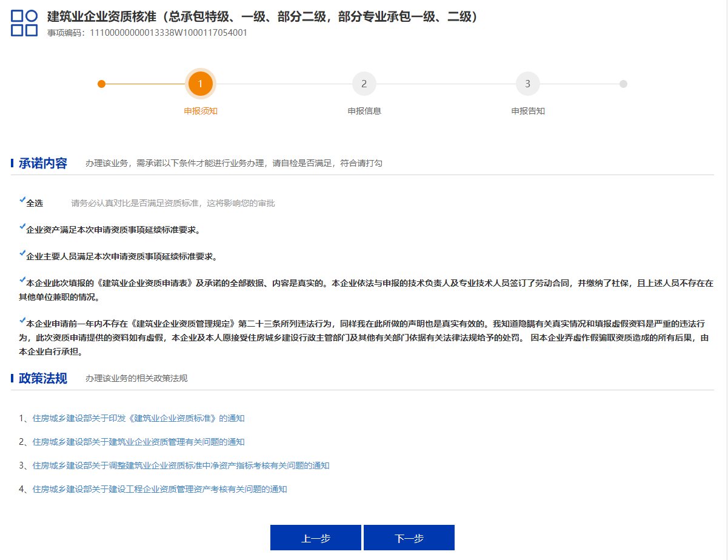The image size is (728, 560).
Task: Click the note 办理该业务，需承诺以下条件
Action: [x=234, y=163]
